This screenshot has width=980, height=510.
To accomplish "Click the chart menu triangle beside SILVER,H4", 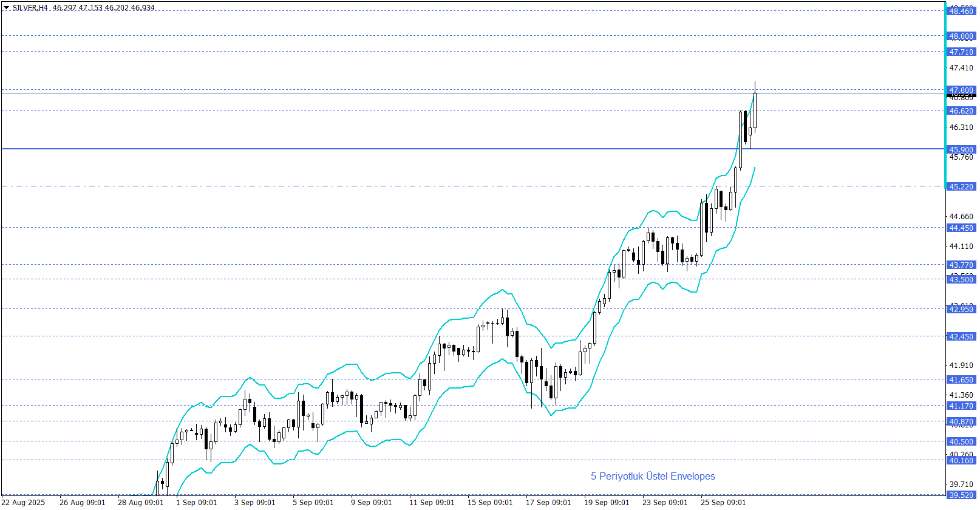I will click(6, 8).
